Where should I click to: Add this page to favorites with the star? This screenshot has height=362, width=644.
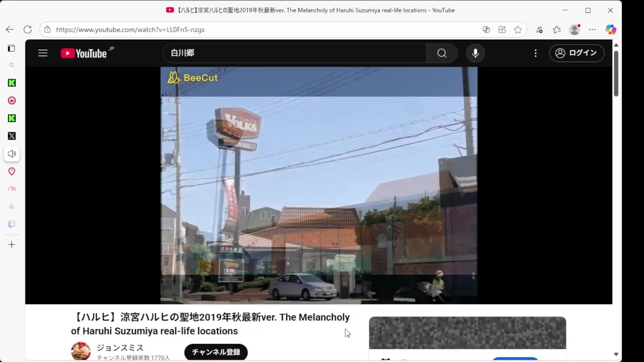click(x=518, y=30)
